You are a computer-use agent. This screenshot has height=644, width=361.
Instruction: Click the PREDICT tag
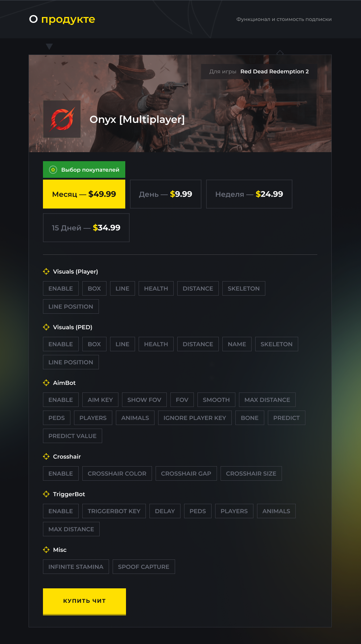tap(287, 418)
